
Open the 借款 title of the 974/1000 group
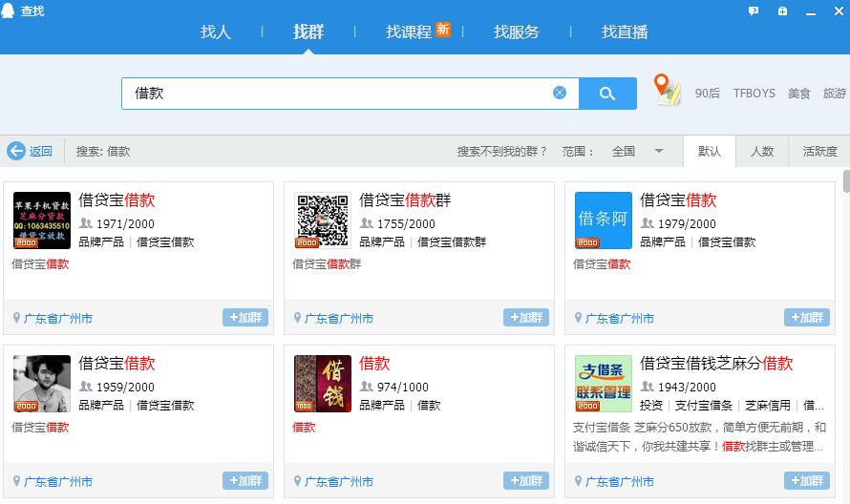click(x=374, y=363)
